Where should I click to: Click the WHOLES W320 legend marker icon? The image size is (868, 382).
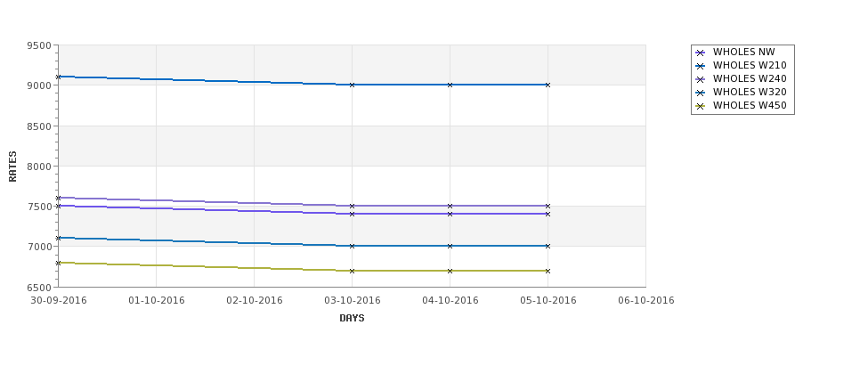[701, 93]
